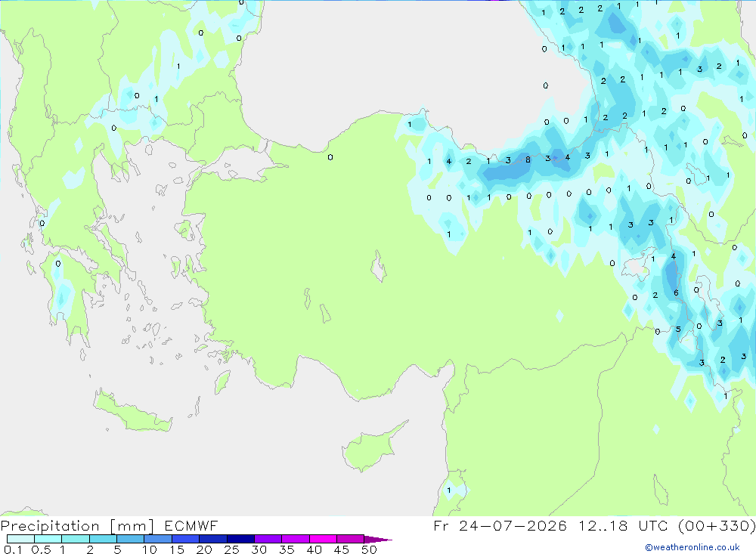Screen dimensions: 756x554
Task: Click the '20' legend scale label
Action: pyautogui.click(x=204, y=549)
